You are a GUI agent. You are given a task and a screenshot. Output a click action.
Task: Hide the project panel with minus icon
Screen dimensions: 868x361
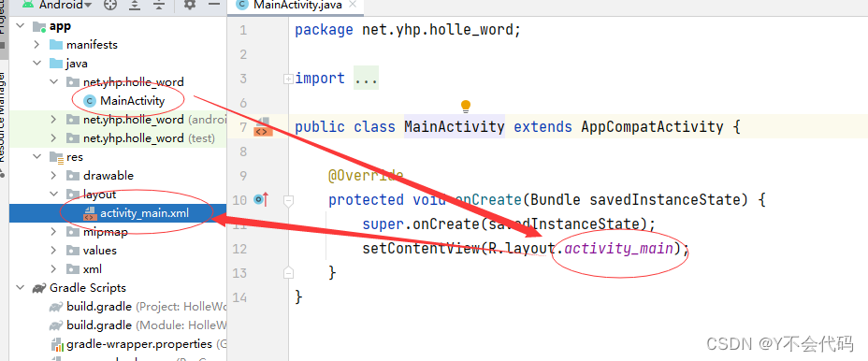(x=213, y=5)
